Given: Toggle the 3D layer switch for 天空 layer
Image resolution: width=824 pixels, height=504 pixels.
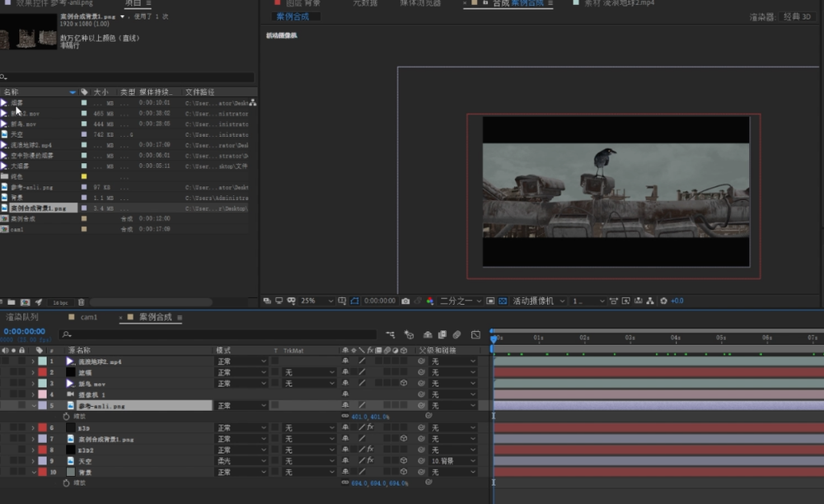Looking at the screenshot, I should point(404,461).
